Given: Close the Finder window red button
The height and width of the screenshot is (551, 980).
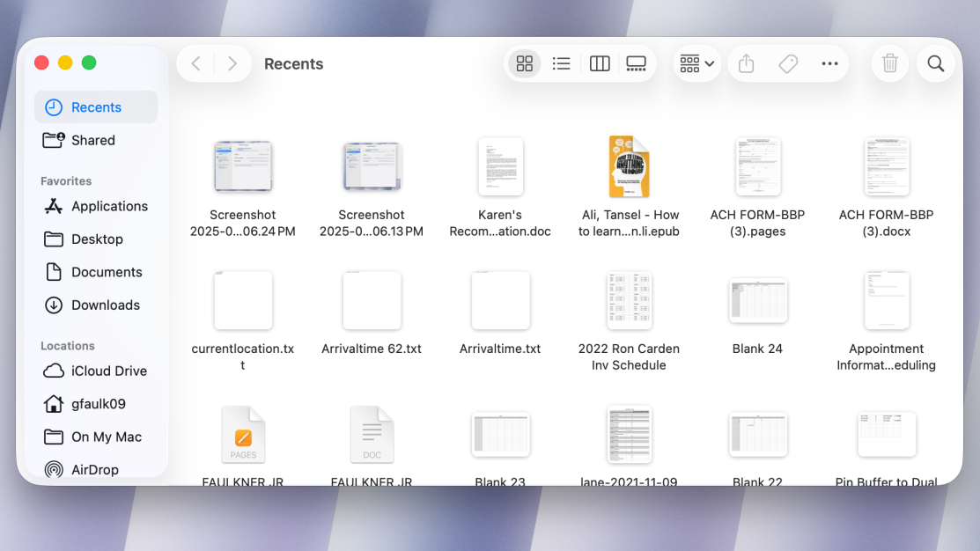Looking at the screenshot, I should click(x=42, y=63).
